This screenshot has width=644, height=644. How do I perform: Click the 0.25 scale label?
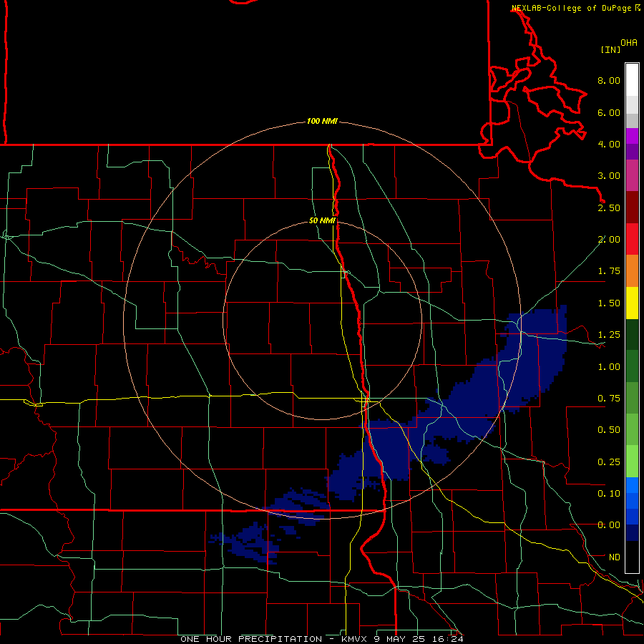tap(609, 462)
